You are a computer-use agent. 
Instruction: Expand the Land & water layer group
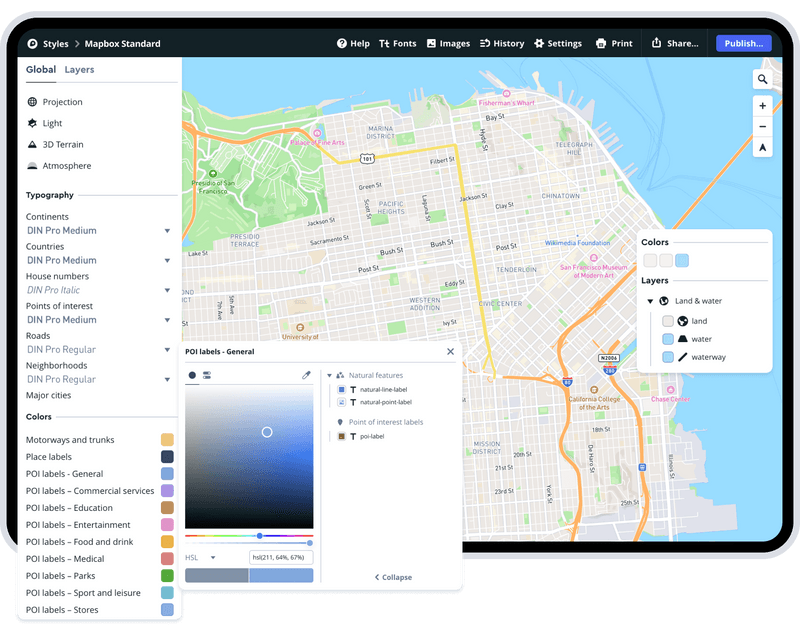(x=650, y=300)
